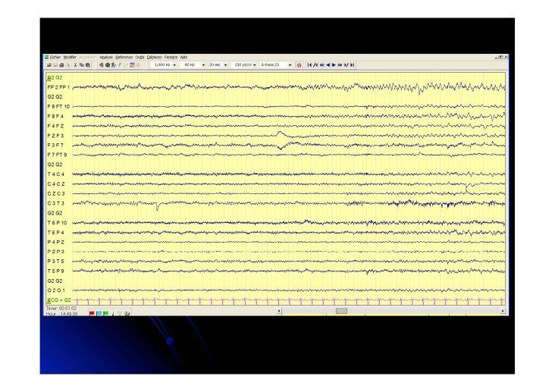Screen dimensions: 555x392
Task: Select the C 4 C Z channel label
Action: tap(56, 183)
